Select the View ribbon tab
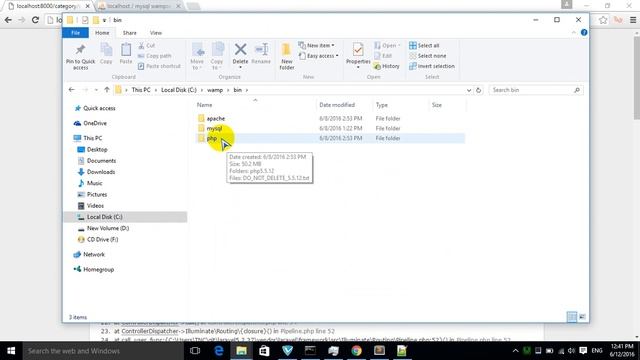Screen dimensions: 640x360 156,33
